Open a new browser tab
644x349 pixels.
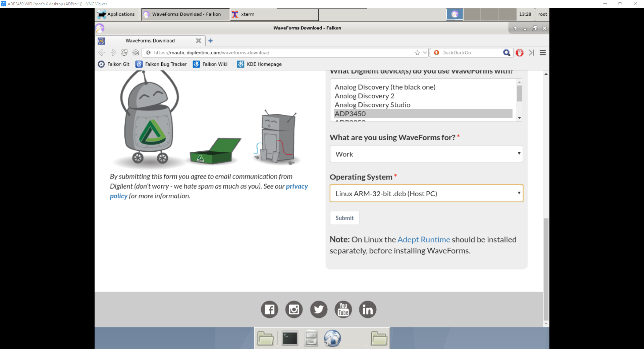211,41
